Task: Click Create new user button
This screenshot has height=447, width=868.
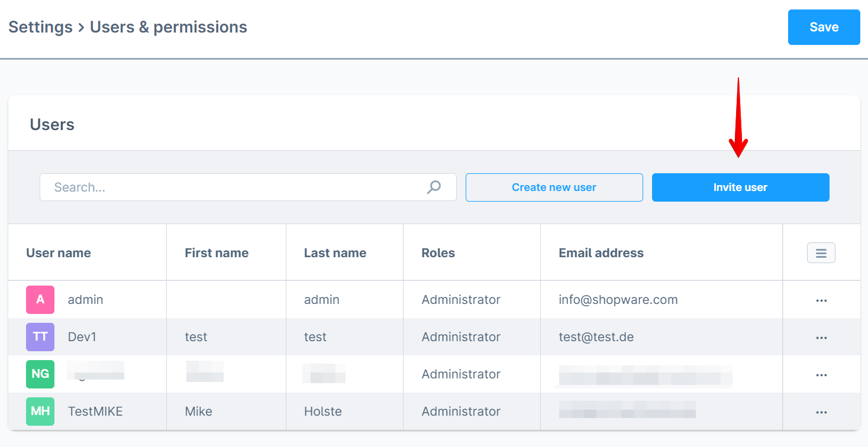Action: point(554,187)
